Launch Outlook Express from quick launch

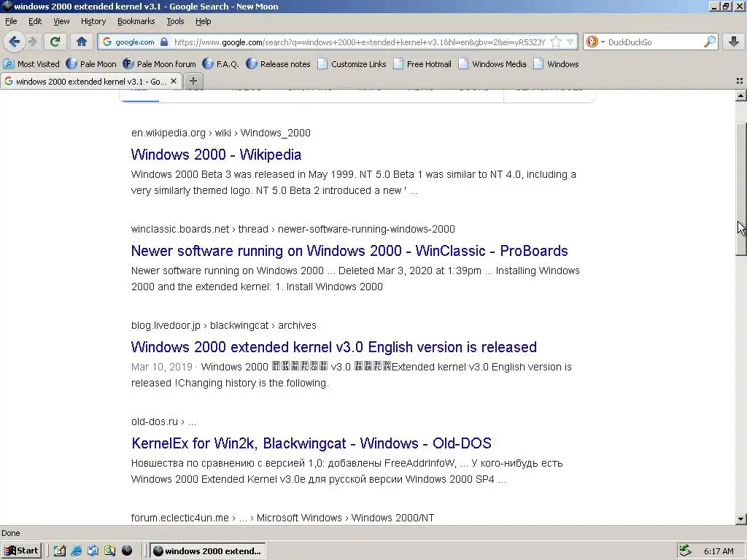click(93, 551)
